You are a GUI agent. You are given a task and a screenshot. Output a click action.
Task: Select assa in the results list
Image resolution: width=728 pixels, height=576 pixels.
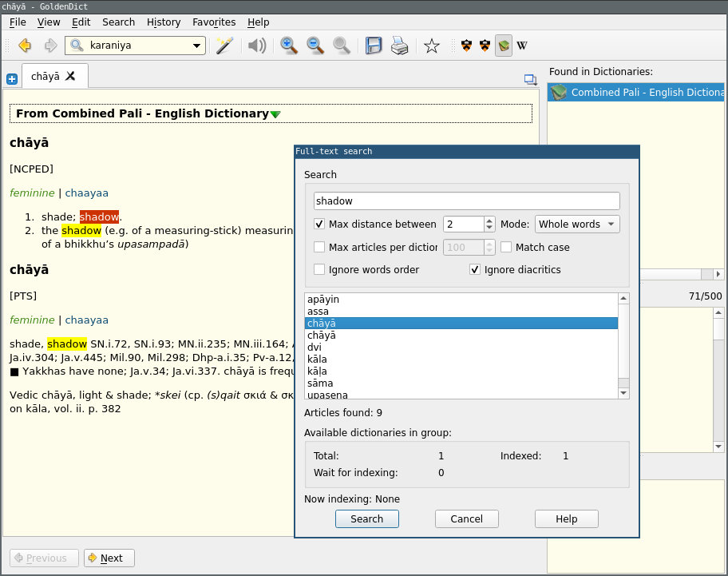coord(461,312)
